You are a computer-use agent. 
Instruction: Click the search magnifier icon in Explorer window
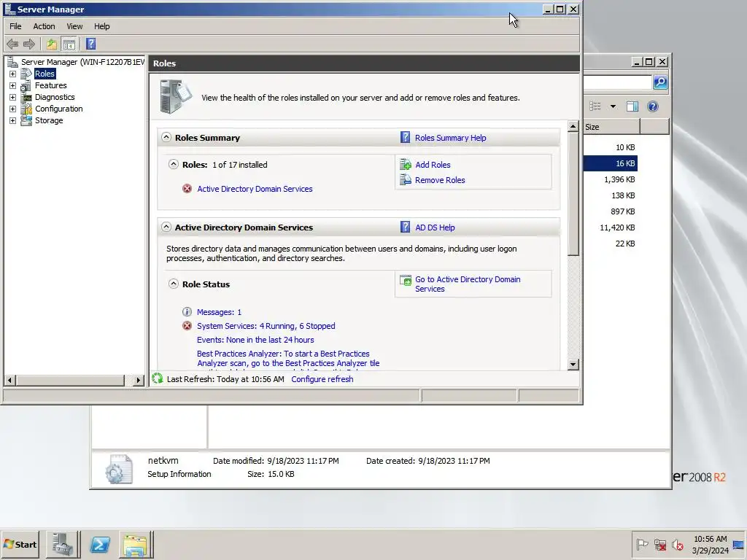659,82
